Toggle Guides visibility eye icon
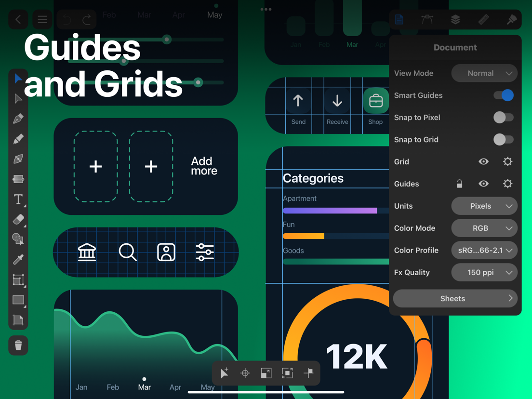The height and width of the screenshot is (399, 532). 483,184
